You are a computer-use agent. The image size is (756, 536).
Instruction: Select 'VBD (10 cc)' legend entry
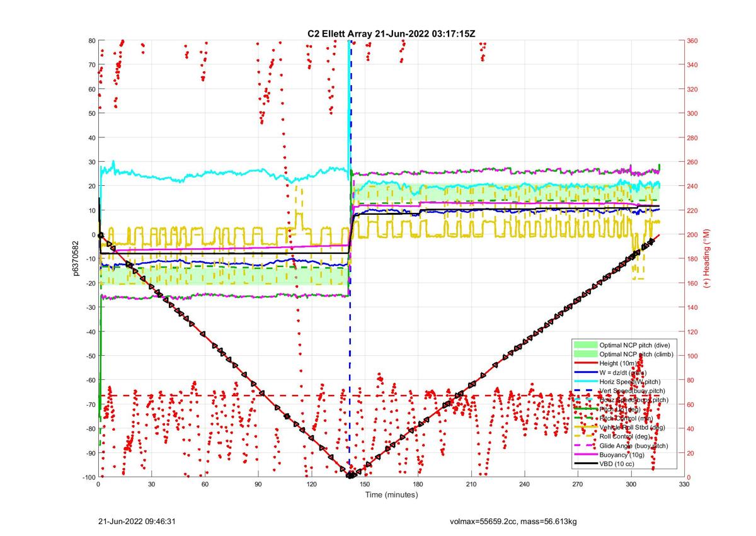(x=617, y=464)
